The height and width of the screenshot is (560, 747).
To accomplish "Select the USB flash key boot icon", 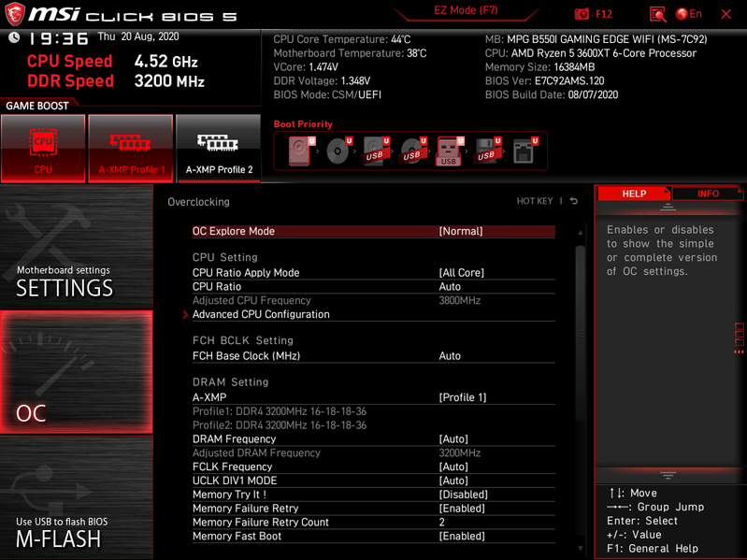I will click(451, 151).
